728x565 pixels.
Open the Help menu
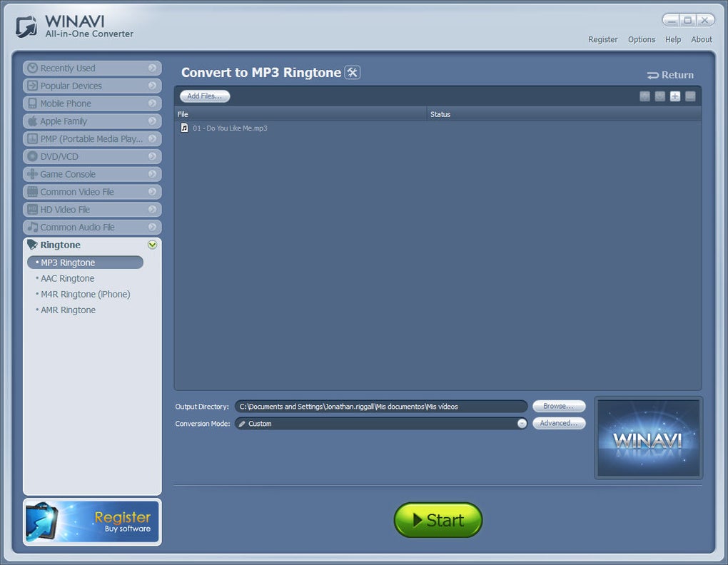(x=673, y=39)
